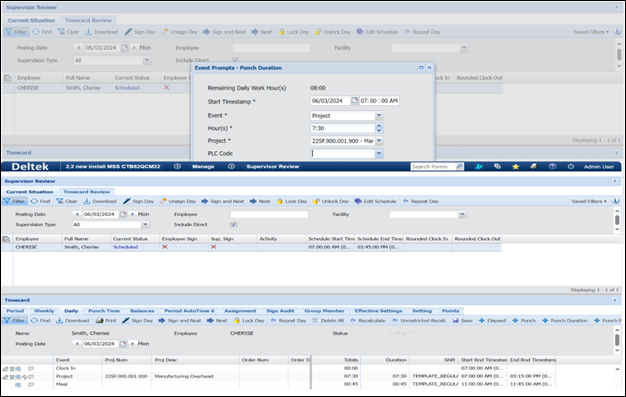Image resolution: width=626 pixels, height=397 pixels.
Task: Collapse the Timecard panel with Period tabs
Action: [615, 300]
